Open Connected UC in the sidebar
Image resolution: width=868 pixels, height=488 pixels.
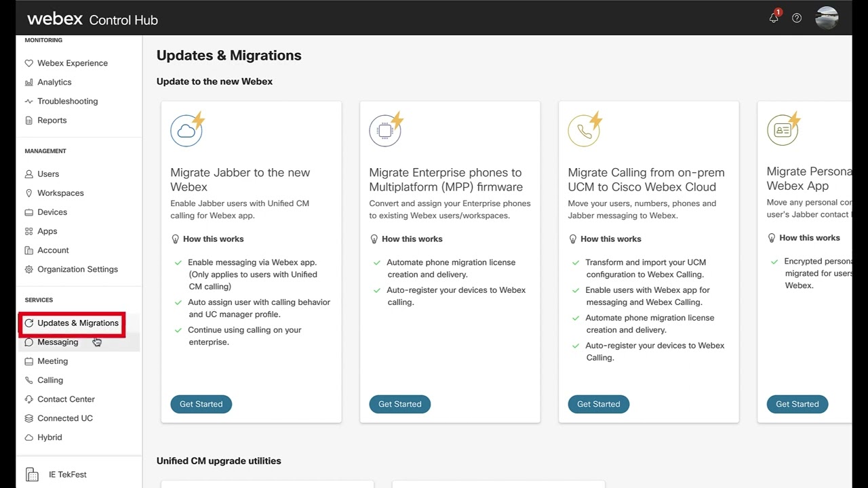pos(65,418)
